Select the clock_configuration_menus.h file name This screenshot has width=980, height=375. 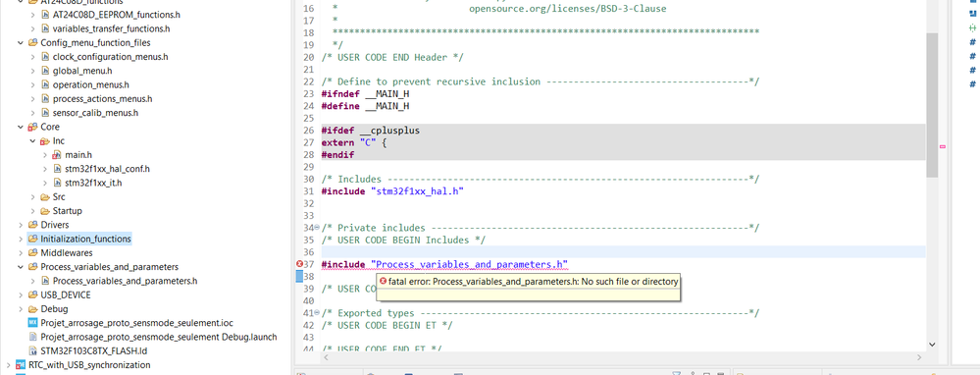(x=111, y=56)
